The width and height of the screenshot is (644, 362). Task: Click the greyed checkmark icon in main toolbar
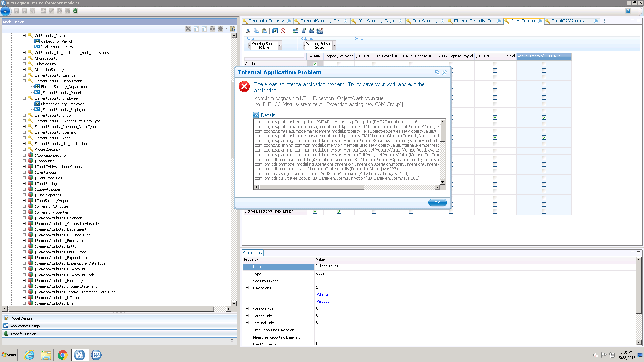pos(51,11)
